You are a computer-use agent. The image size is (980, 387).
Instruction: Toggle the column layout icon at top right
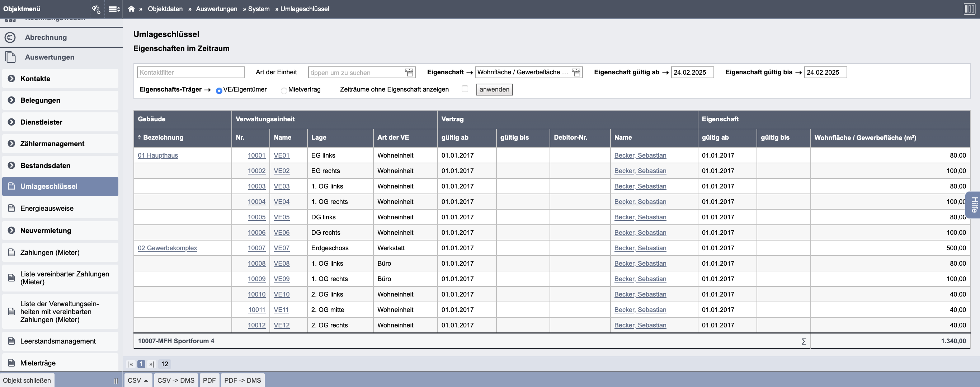click(969, 9)
